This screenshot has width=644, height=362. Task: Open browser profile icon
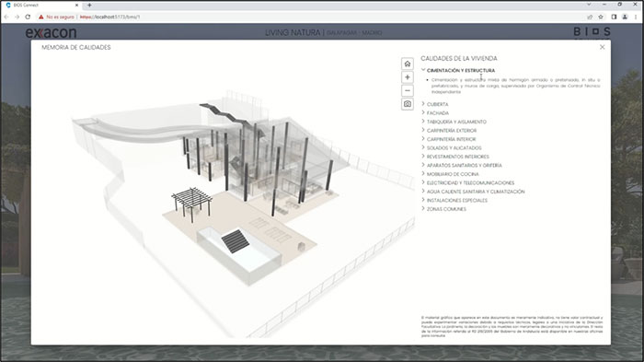625,17
